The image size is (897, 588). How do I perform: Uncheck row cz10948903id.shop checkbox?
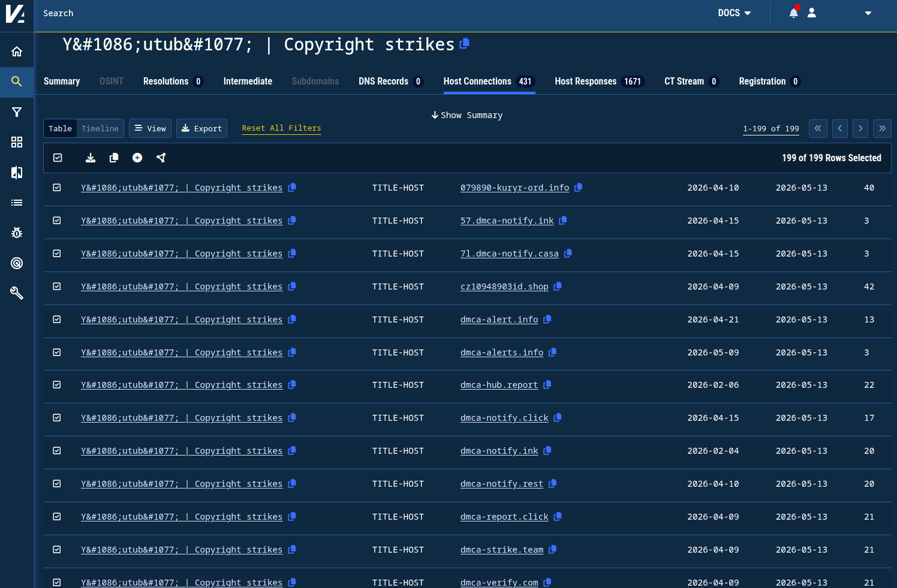pos(57,287)
